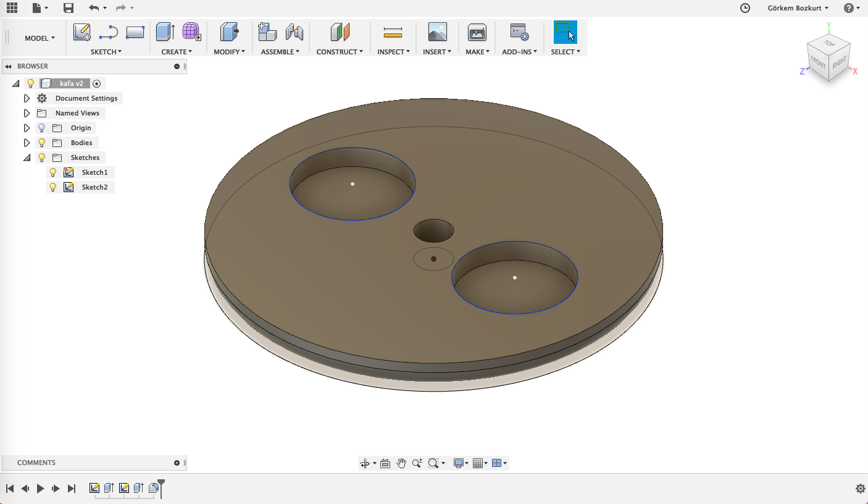The height and width of the screenshot is (504, 868).
Task: Play the timeline
Action: pyautogui.click(x=41, y=489)
